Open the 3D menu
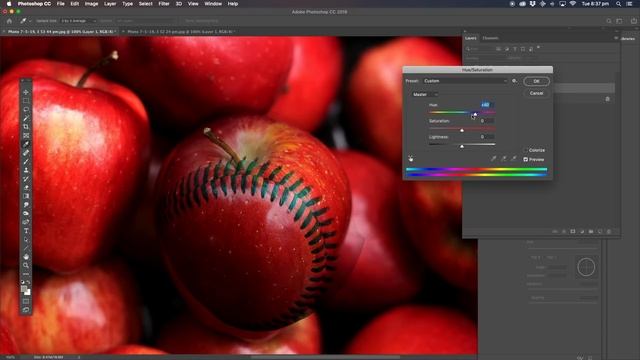640x360 pixels. [x=178, y=4]
